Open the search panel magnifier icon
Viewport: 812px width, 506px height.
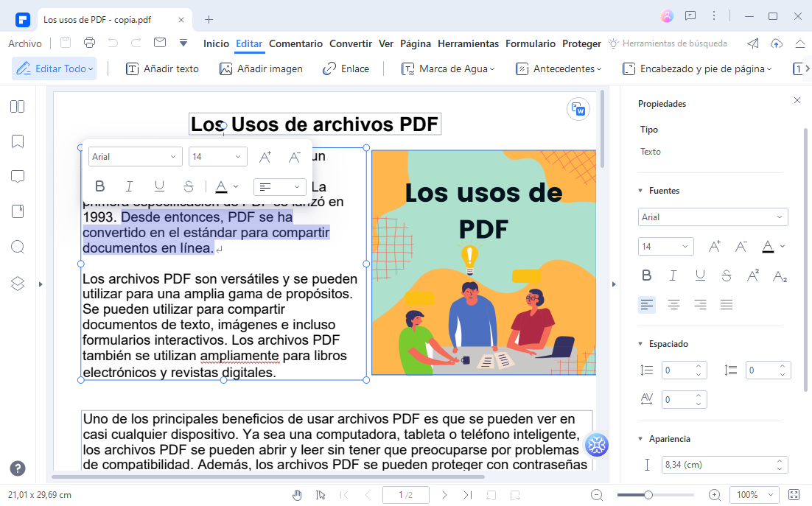(18, 247)
